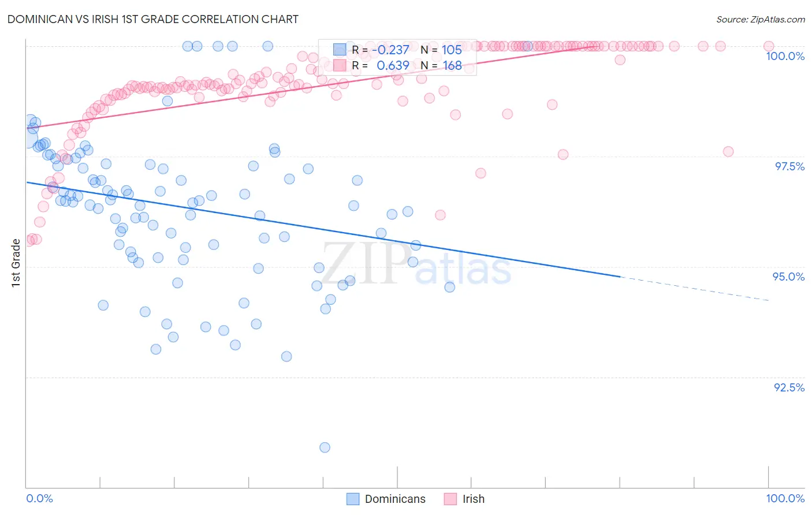The height and width of the screenshot is (515, 812).
Task: Click the blue R = -0.237 correlation swatch
Action: click(340, 50)
